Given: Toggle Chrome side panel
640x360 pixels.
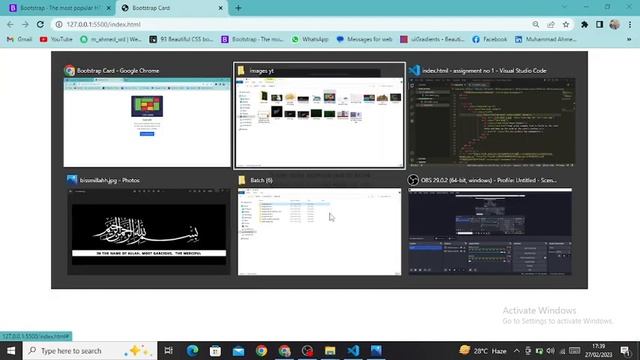Looking at the screenshot, I should click(x=599, y=24).
